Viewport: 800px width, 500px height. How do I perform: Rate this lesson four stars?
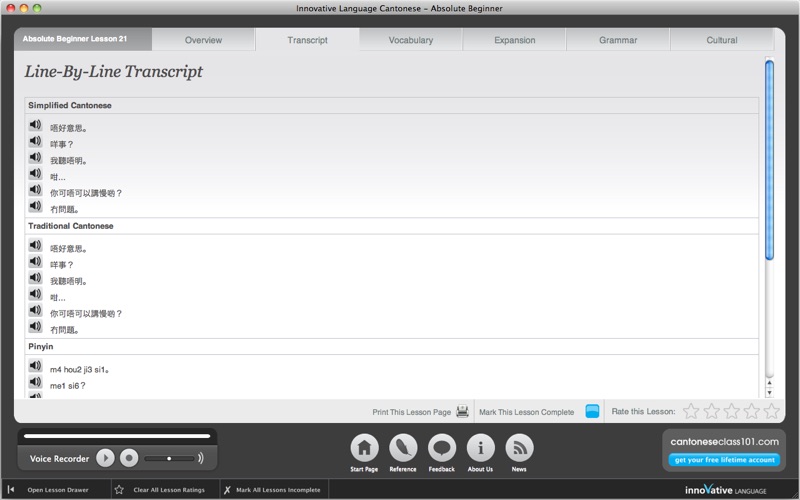752,411
